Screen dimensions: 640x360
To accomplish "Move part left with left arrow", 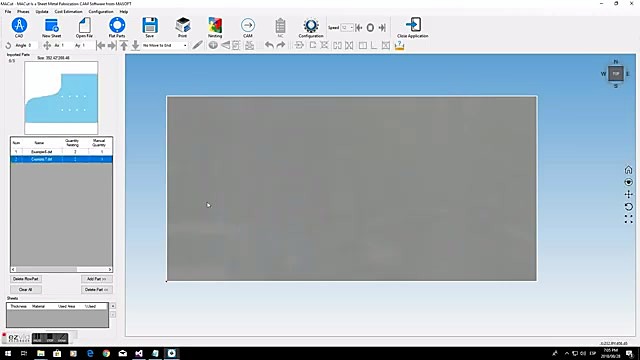I will point(100,45).
